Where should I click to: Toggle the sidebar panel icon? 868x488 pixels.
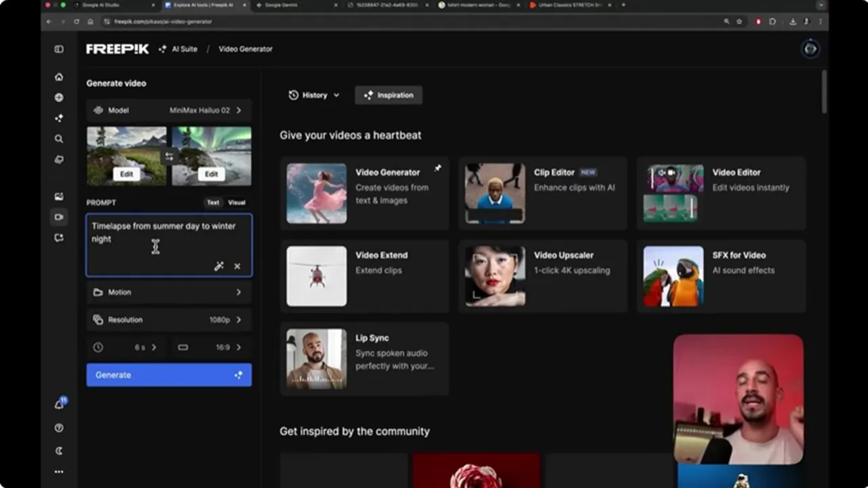click(x=59, y=49)
